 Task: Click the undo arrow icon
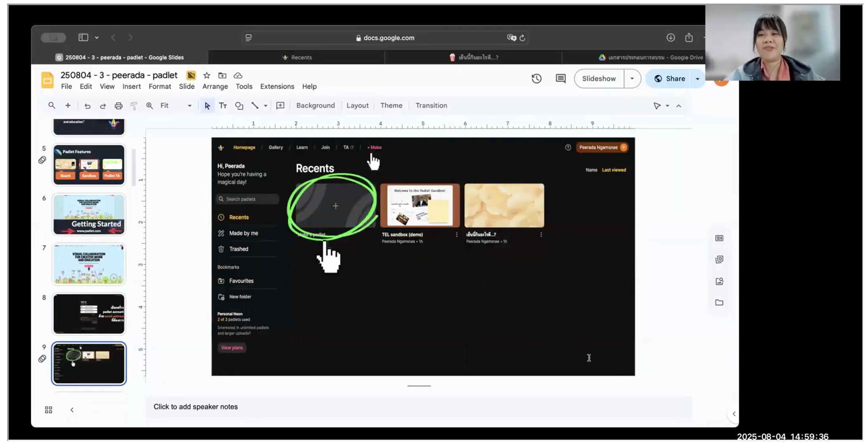pos(87,106)
